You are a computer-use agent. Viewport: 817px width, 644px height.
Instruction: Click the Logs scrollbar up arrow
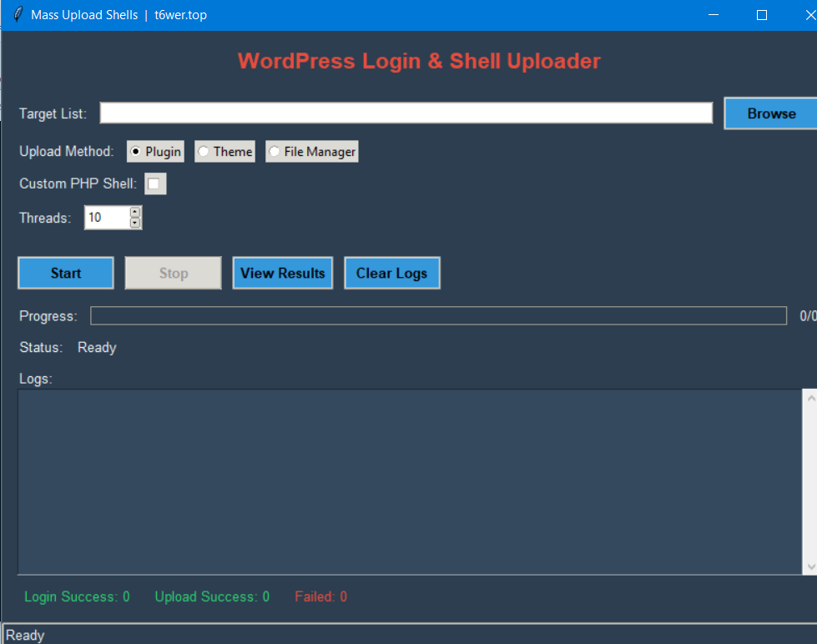click(x=811, y=398)
